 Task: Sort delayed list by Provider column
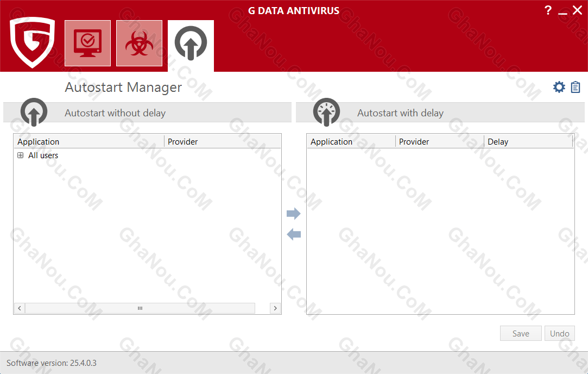[x=439, y=141]
